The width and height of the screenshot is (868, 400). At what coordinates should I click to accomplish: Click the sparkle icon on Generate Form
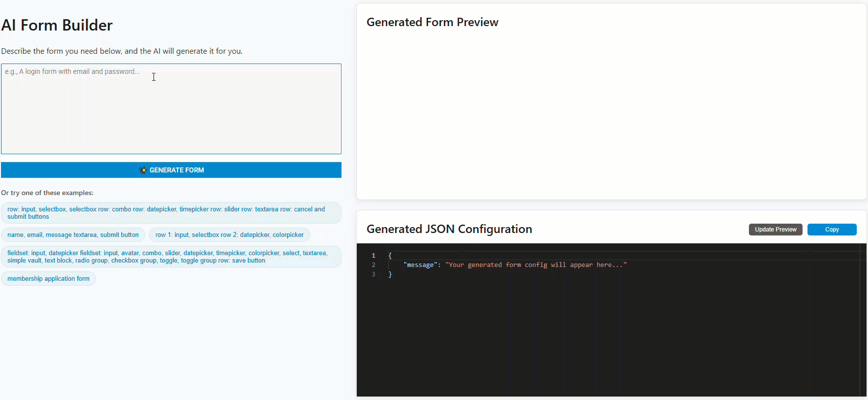(143, 170)
